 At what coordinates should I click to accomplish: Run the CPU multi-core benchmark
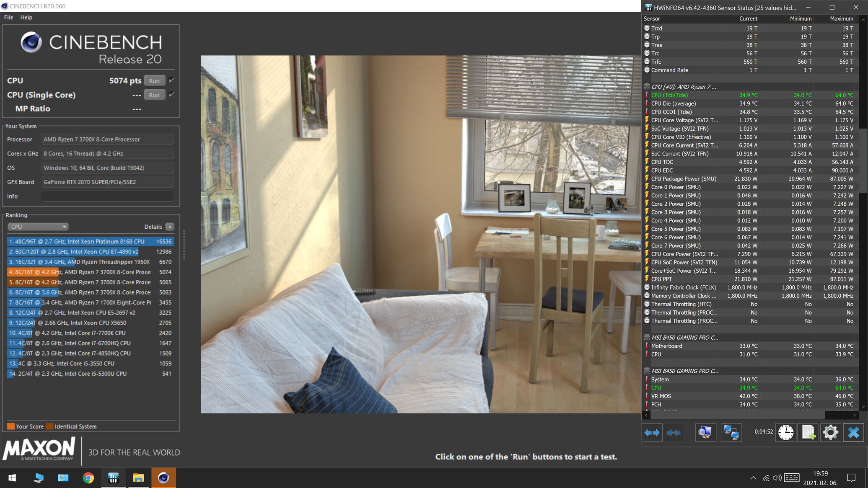click(154, 81)
